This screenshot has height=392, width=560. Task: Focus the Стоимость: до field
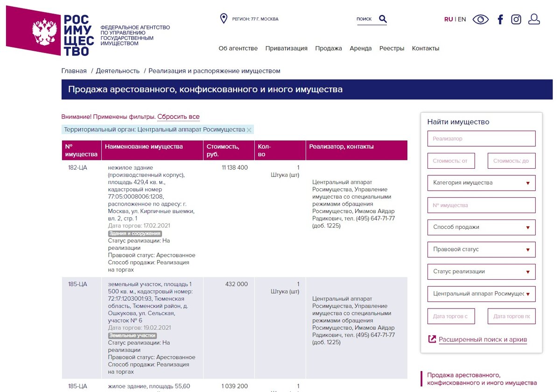click(511, 161)
